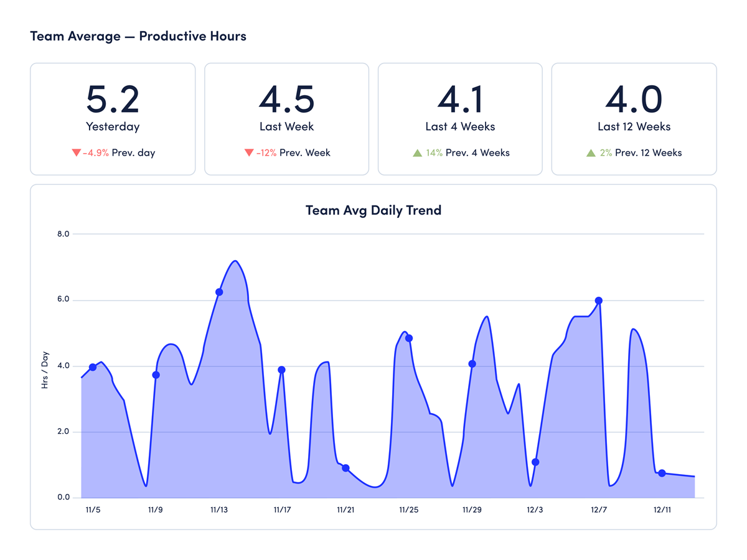The image size is (747, 560).
Task: Click the 11/17 x-axis date label
Action: pos(282,510)
